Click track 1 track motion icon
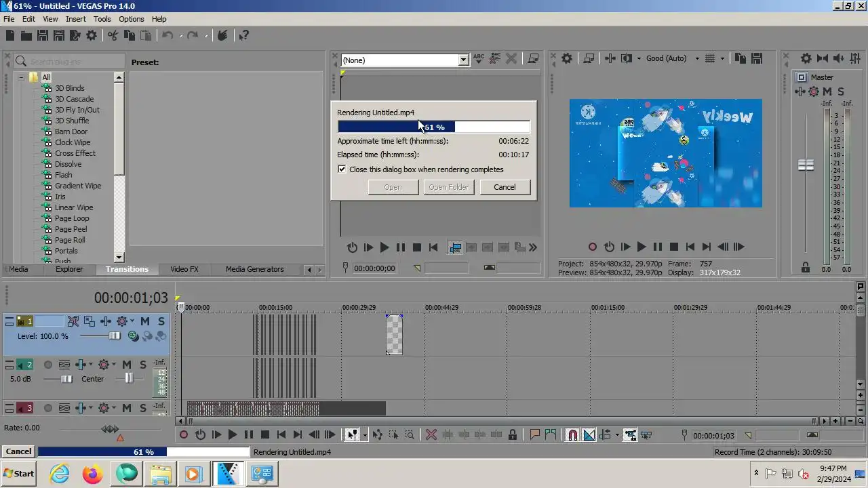Viewport: 868px width, 488px height. click(90, 321)
